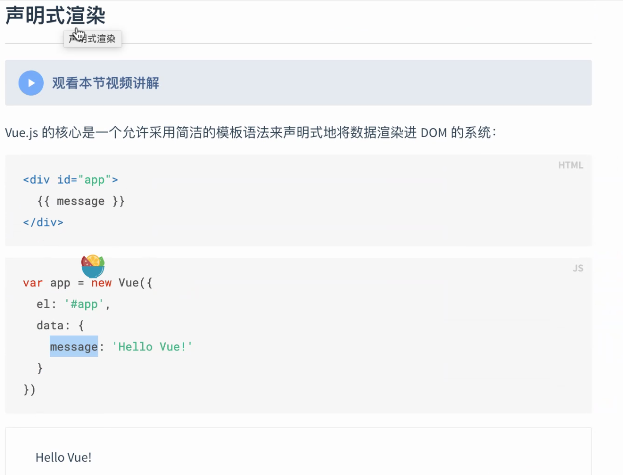Click the JS label on code block

[577, 268]
